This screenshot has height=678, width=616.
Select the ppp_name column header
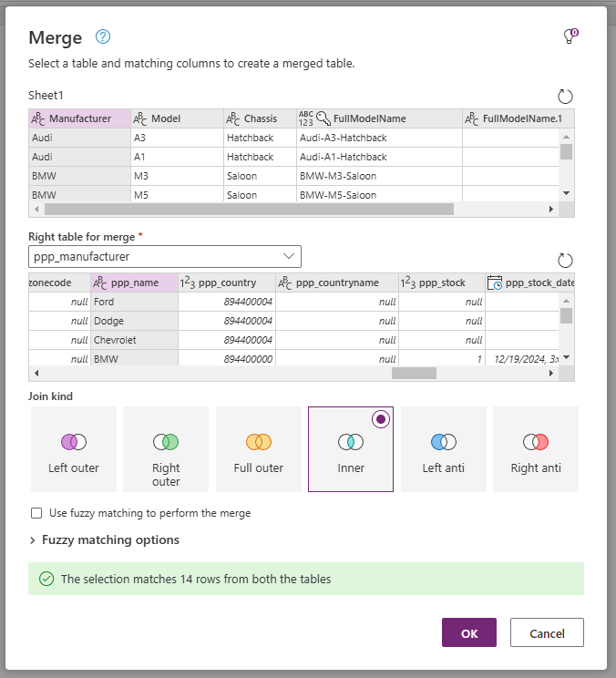134,282
